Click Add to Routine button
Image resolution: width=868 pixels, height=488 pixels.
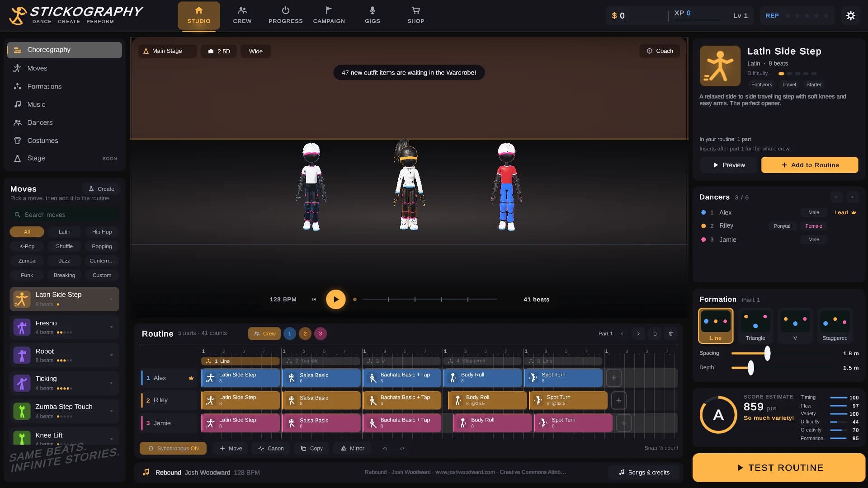(810, 165)
